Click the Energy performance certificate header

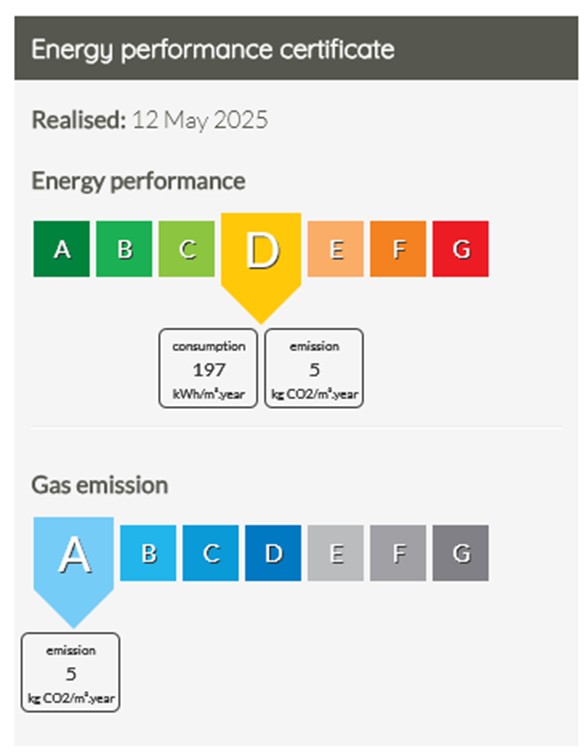296,48
